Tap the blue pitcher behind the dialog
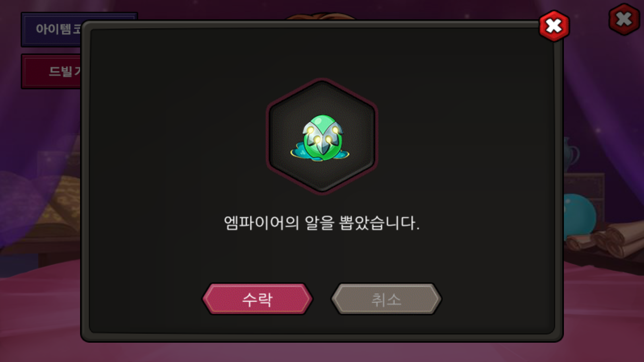The image size is (644, 362). 570,155
